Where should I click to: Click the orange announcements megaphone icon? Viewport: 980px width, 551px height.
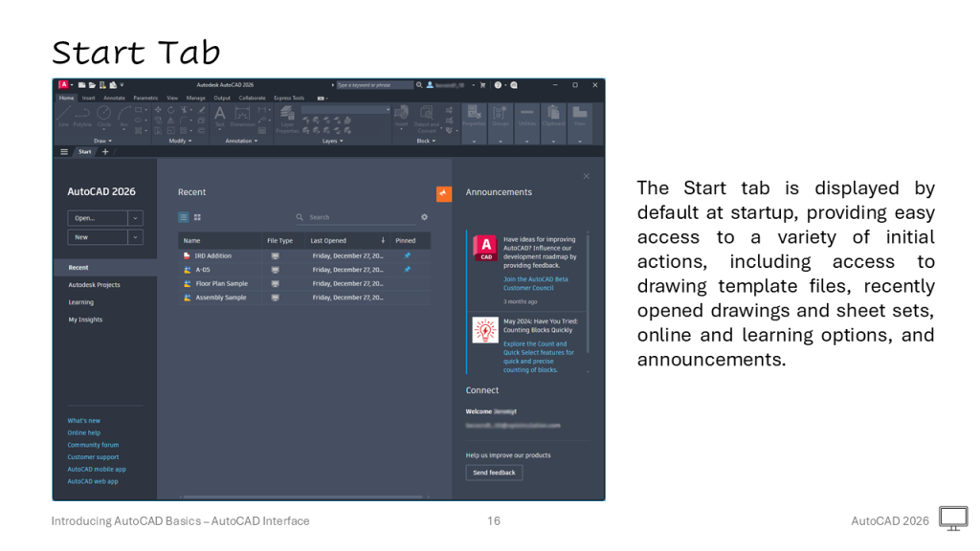pos(443,193)
